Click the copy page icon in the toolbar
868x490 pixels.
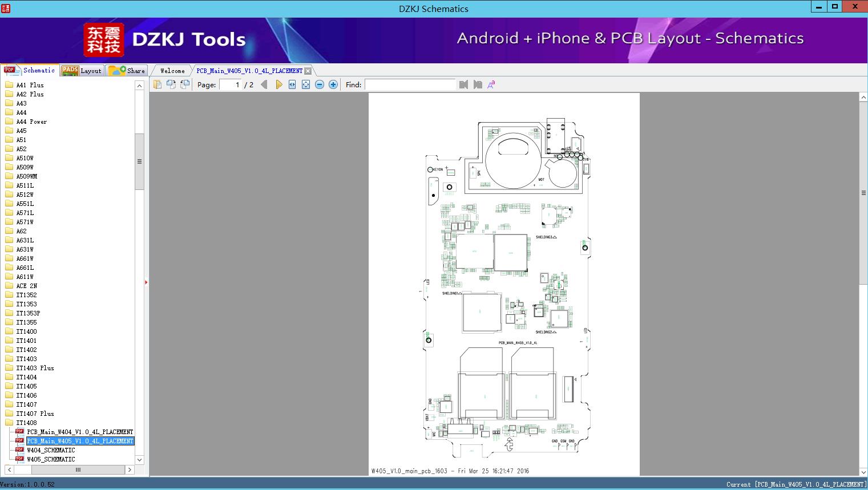coord(158,84)
